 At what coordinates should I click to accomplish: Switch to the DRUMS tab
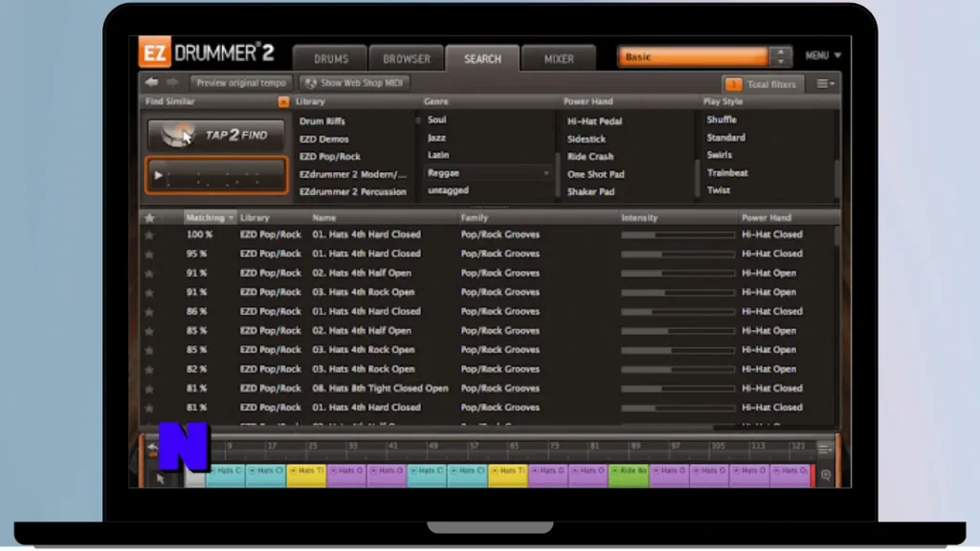tap(330, 58)
